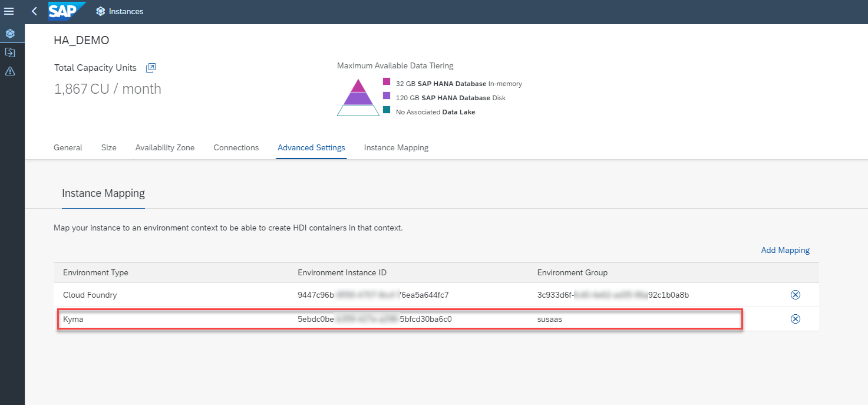Open the alerts warning triangle icon
Image resolution: width=868 pixels, height=405 pixels.
[10, 71]
